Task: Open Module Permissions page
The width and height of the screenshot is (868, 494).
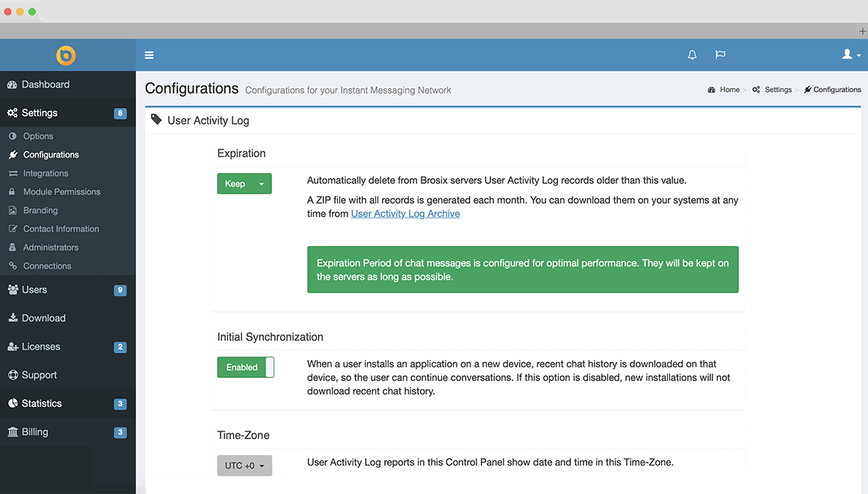Action: point(62,191)
